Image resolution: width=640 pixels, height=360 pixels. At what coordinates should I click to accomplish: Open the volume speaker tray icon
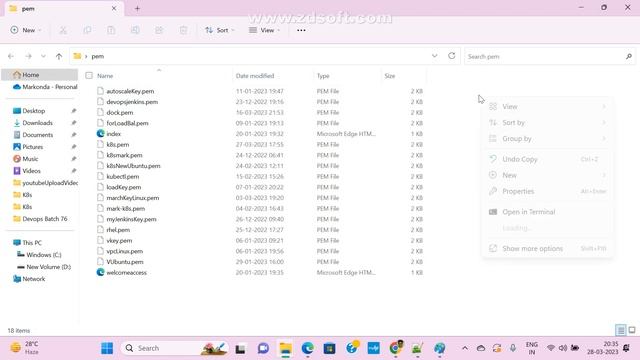click(563, 348)
